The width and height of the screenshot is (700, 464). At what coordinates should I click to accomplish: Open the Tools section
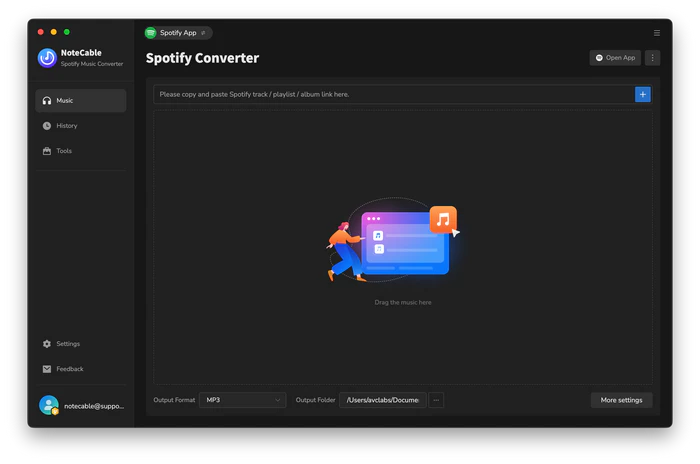click(x=80, y=151)
